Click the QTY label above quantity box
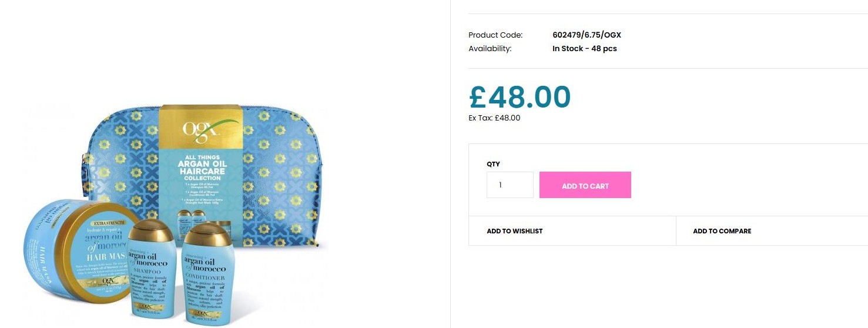This screenshot has height=328, width=868. pyautogui.click(x=493, y=164)
